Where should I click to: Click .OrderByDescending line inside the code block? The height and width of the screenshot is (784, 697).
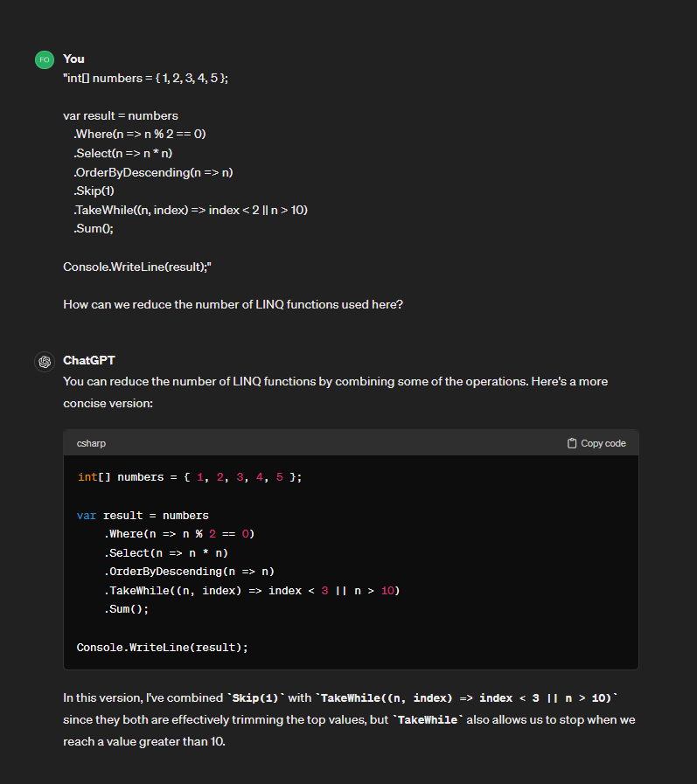click(189, 572)
